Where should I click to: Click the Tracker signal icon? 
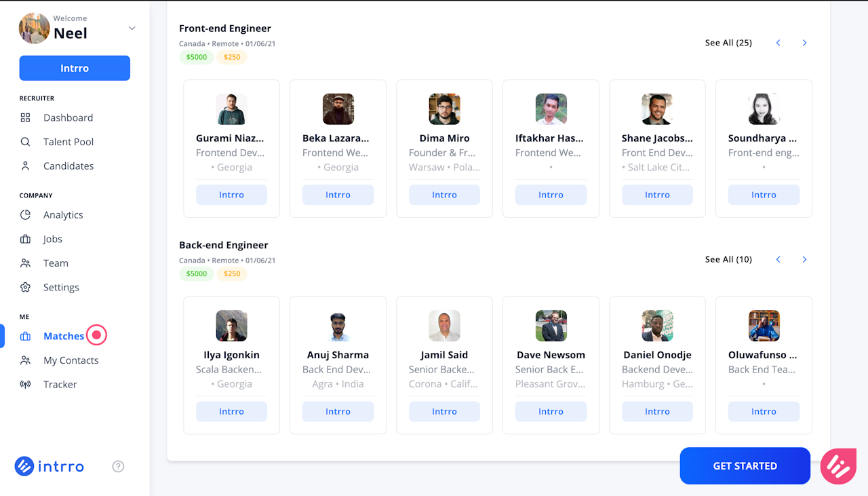pos(26,385)
